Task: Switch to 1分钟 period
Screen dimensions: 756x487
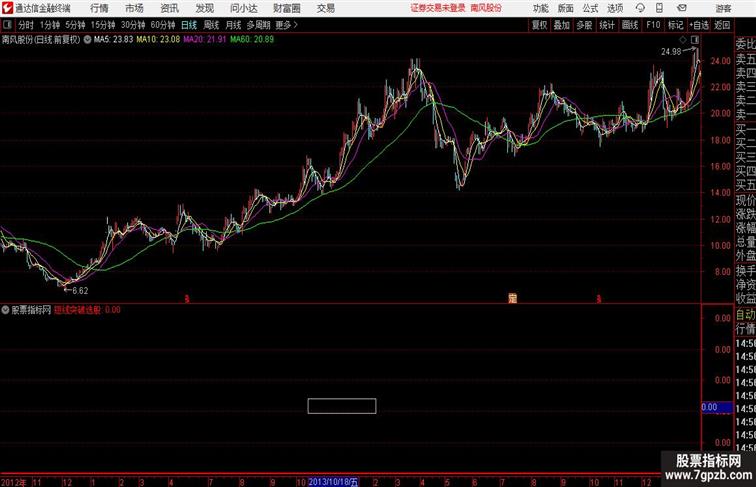Action: click(x=50, y=25)
